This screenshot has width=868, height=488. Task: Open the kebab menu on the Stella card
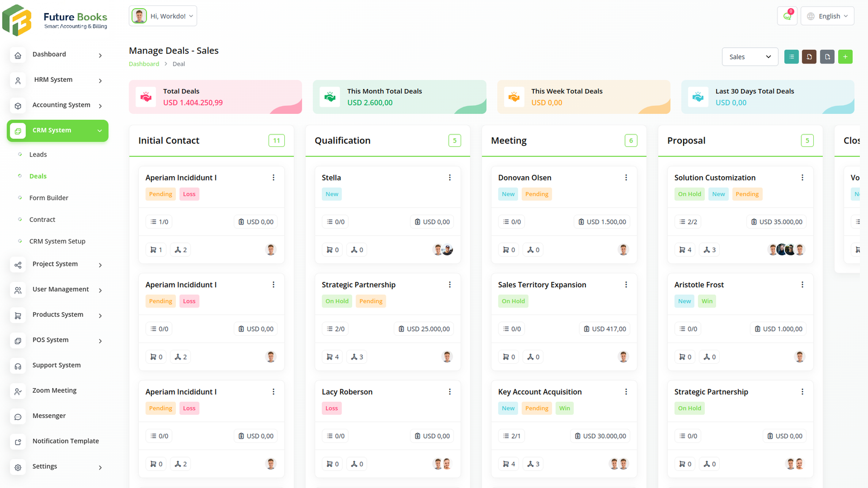[x=450, y=177]
